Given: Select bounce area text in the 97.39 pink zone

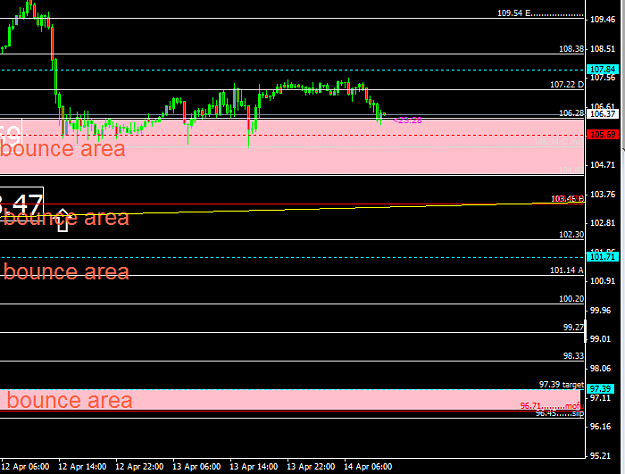Looking at the screenshot, I should coord(69,400).
